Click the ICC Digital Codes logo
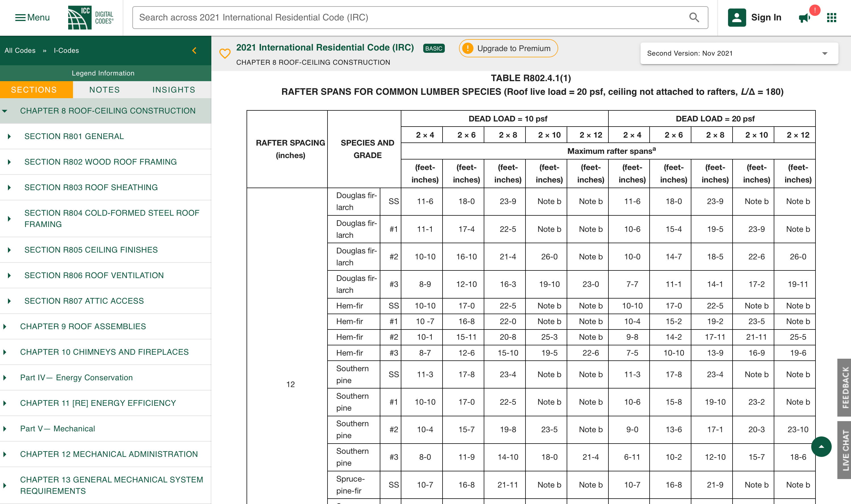 click(91, 17)
